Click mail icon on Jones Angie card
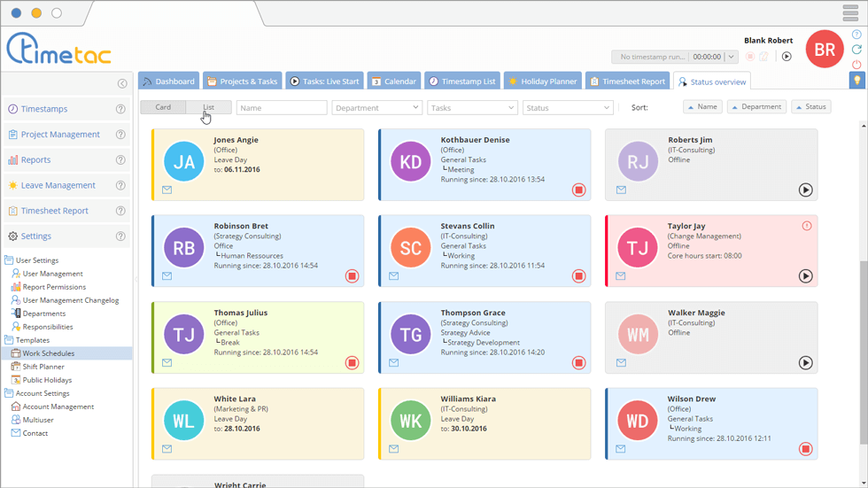 167,190
